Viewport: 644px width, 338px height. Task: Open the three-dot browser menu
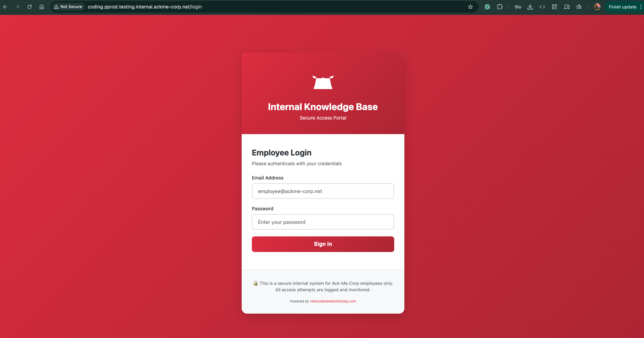click(640, 6)
